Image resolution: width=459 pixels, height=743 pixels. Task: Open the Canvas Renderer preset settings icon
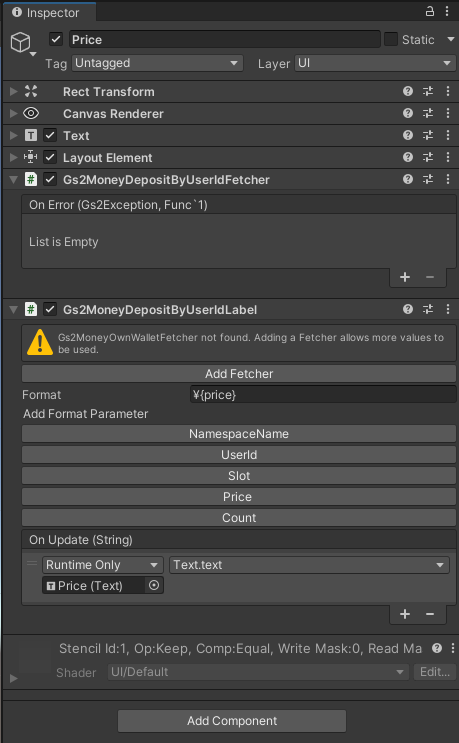pos(428,113)
